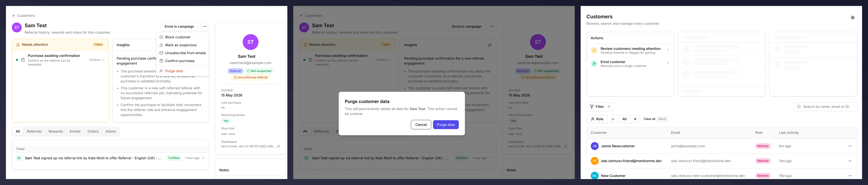Choose the red Purge data menu item
868x185 pixels.
click(x=183, y=71)
